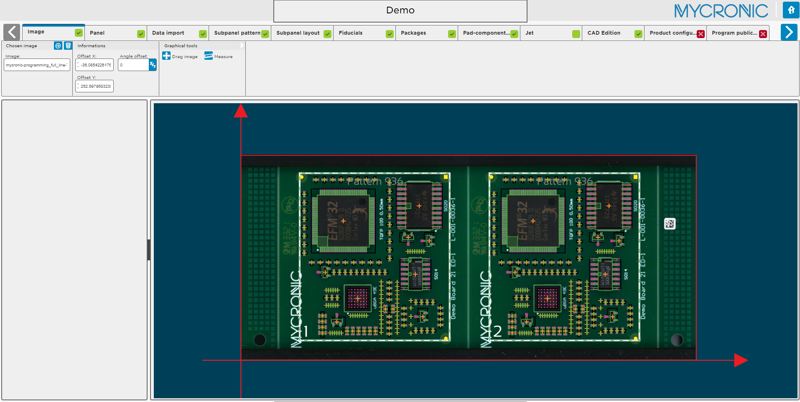Click the browse icon in Chosen image
Image resolution: width=800 pixels, height=402 pixels.
click(x=58, y=46)
